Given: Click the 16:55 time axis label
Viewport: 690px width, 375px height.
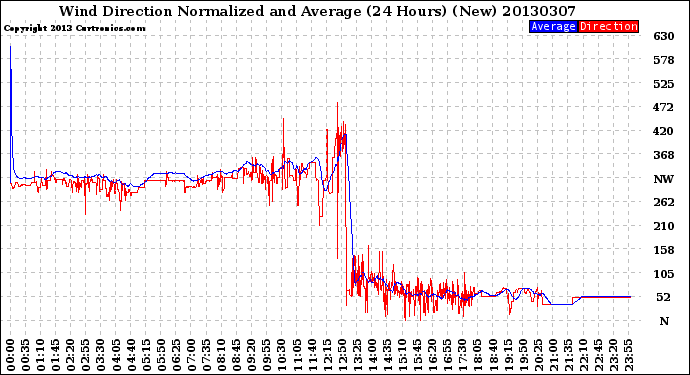Looking at the screenshot, I should (448, 355).
